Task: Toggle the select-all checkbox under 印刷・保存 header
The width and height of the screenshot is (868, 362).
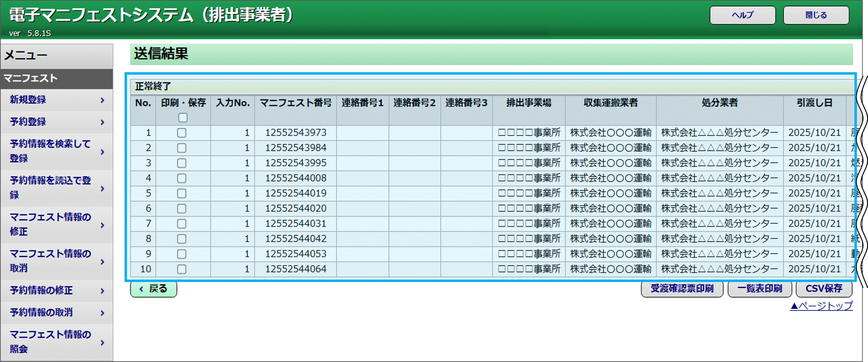Action: (183, 118)
